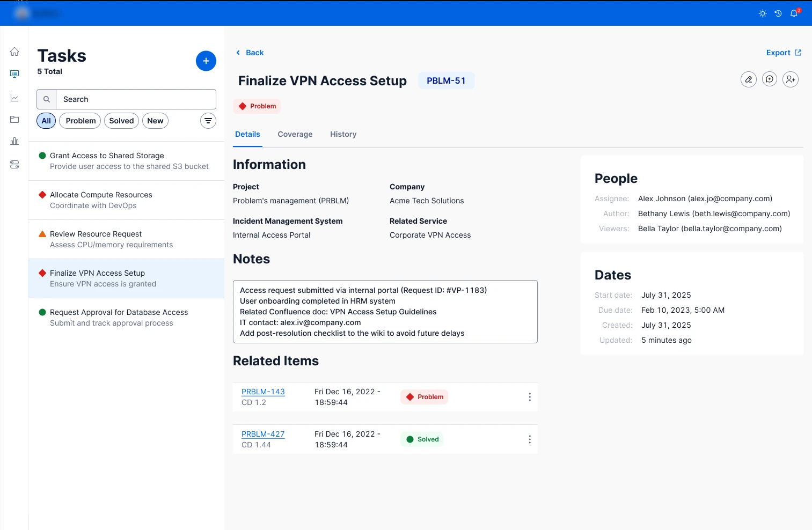The width and height of the screenshot is (812, 530).
Task: Edit the task with the pencil icon
Action: (749, 79)
